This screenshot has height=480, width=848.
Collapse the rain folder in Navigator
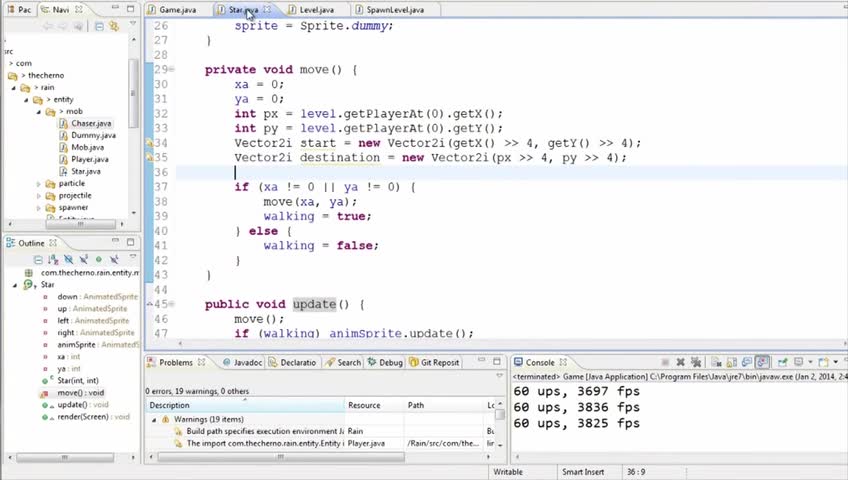point(14,88)
